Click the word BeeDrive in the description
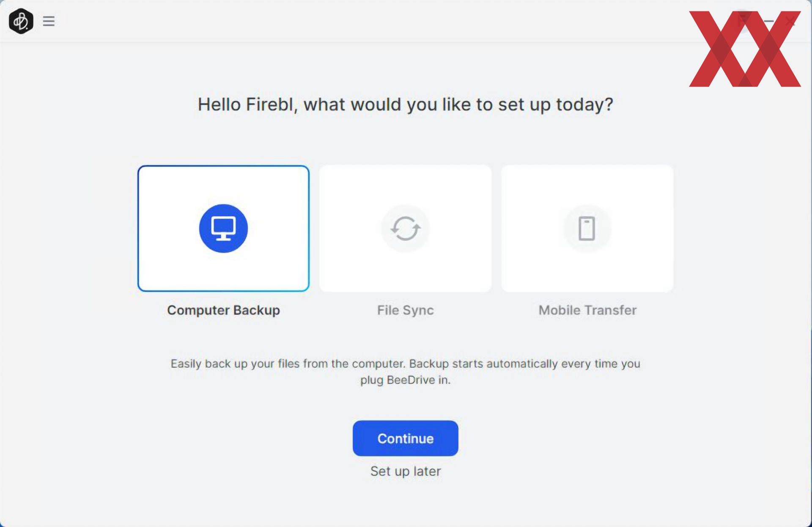 click(411, 380)
